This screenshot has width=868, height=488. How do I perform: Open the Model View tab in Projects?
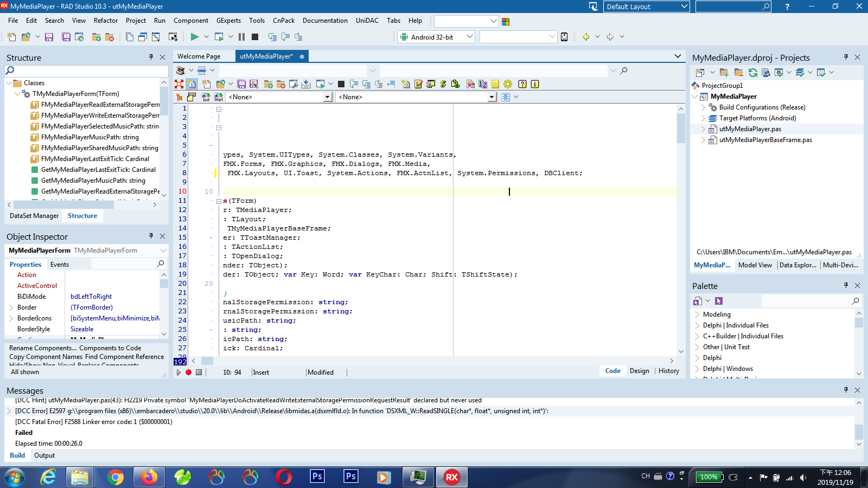755,265
